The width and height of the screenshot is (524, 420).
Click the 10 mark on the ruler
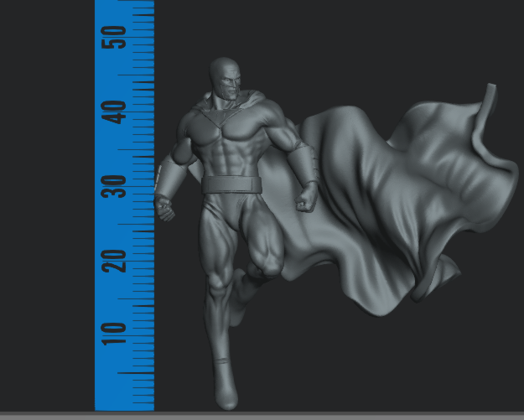(x=114, y=334)
